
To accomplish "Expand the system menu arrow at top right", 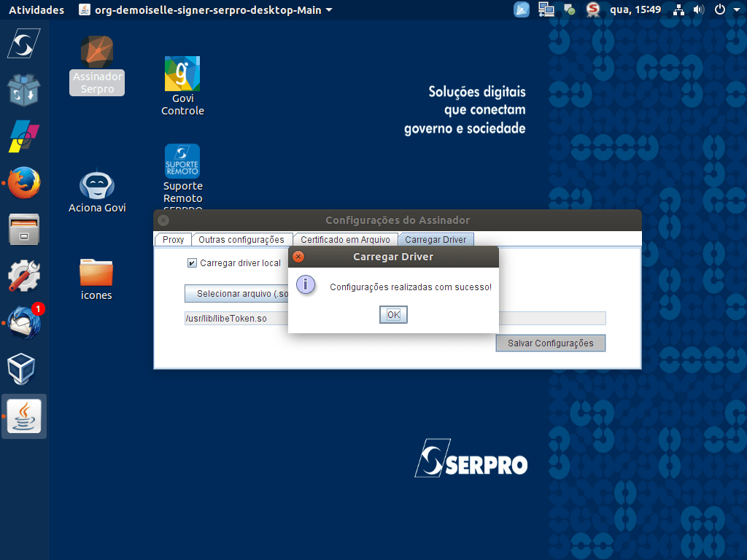I will (736, 9).
